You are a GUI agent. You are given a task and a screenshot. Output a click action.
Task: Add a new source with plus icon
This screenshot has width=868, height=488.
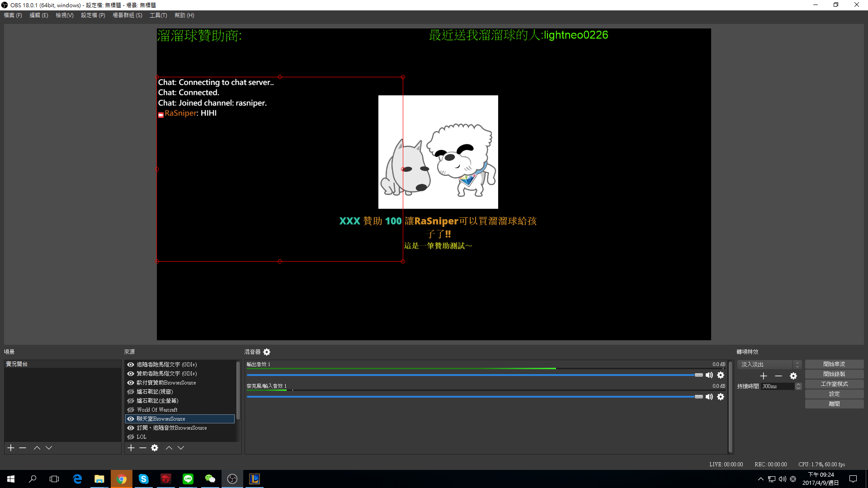pos(131,448)
